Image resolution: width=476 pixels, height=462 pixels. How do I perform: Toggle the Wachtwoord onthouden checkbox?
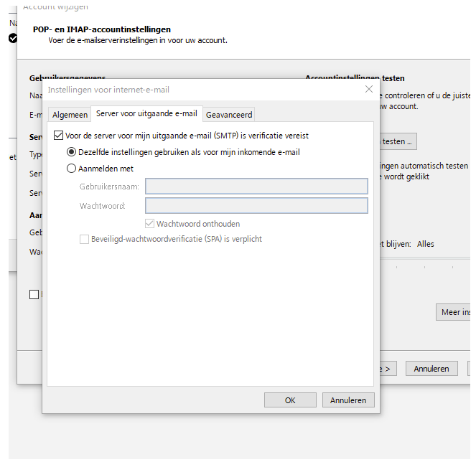tap(150, 224)
